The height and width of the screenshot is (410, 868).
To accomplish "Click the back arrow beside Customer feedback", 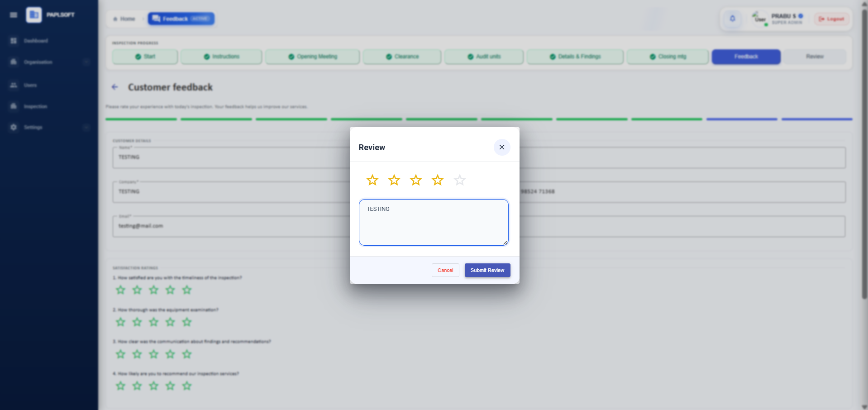I will (115, 87).
